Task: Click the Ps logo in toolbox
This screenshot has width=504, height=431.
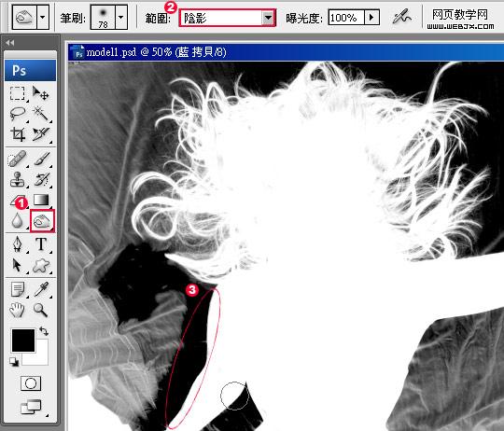Action: tap(30, 70)
